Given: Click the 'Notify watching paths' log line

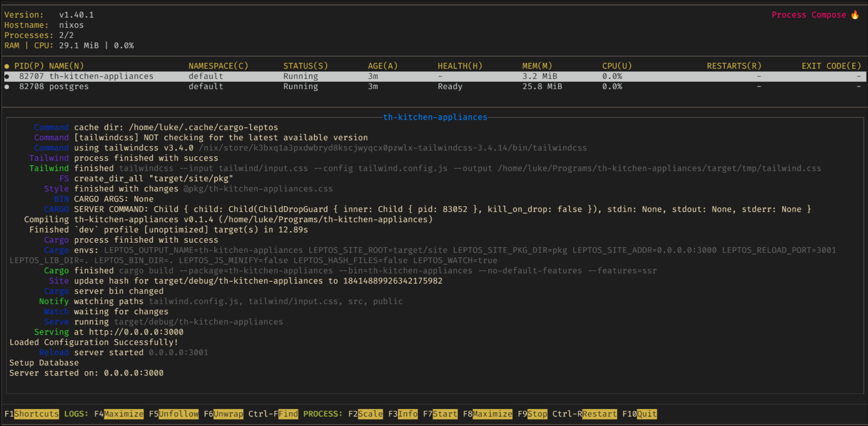Looking at the screenshot, I should [221, 301].
